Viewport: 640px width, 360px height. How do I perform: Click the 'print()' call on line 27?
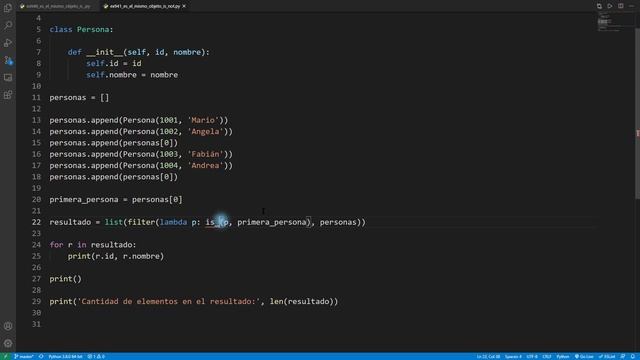tap(65, 279)
